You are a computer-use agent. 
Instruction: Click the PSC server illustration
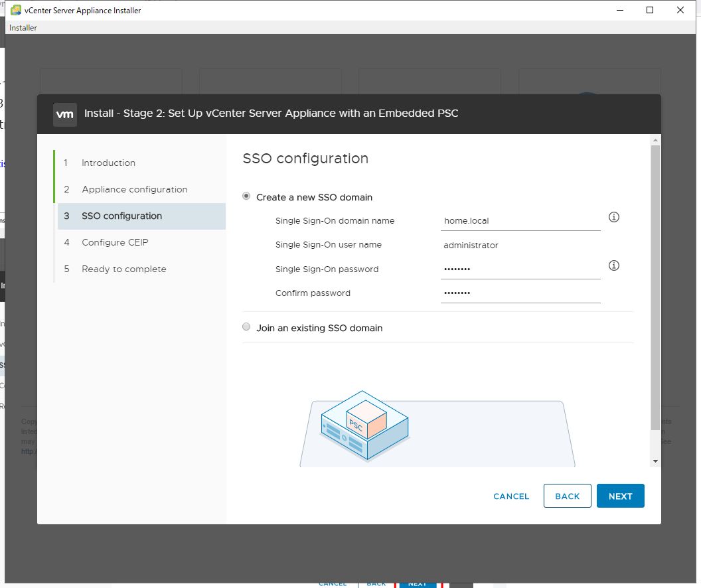(x=364, y=426)
